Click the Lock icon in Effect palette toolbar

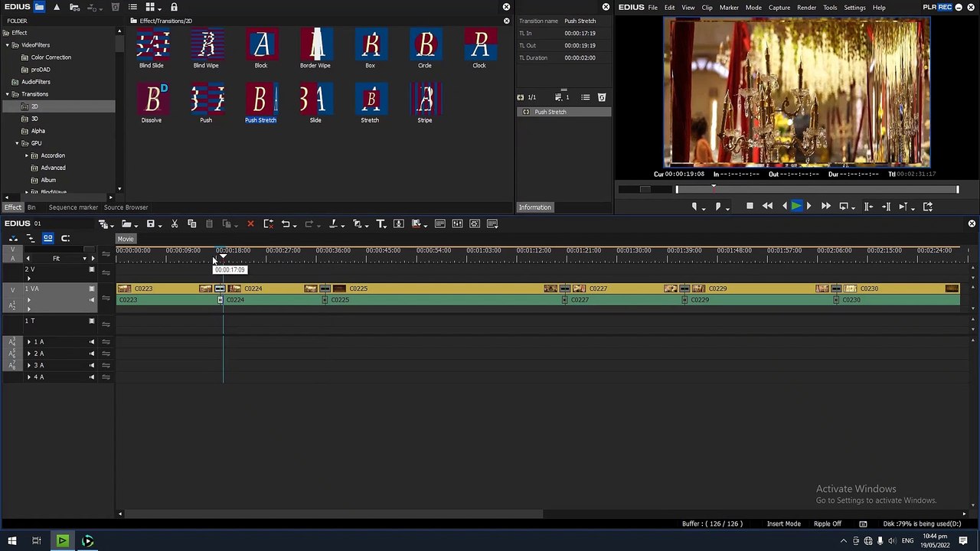(174, 7)
